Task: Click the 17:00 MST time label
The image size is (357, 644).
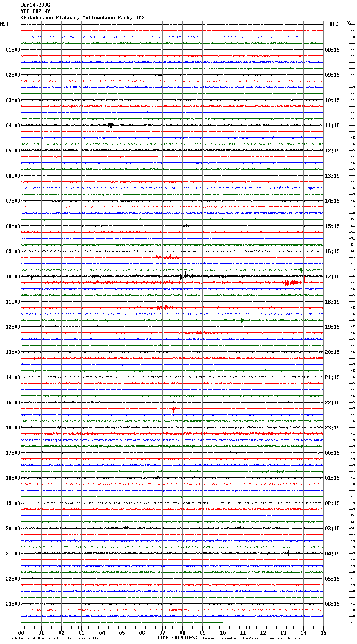Action: click(x=13, y=453)
